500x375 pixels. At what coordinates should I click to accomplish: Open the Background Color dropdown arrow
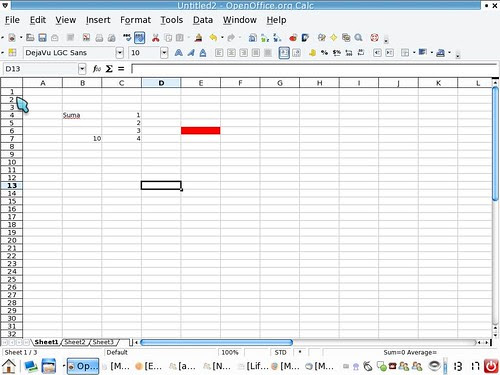point(432,53)
